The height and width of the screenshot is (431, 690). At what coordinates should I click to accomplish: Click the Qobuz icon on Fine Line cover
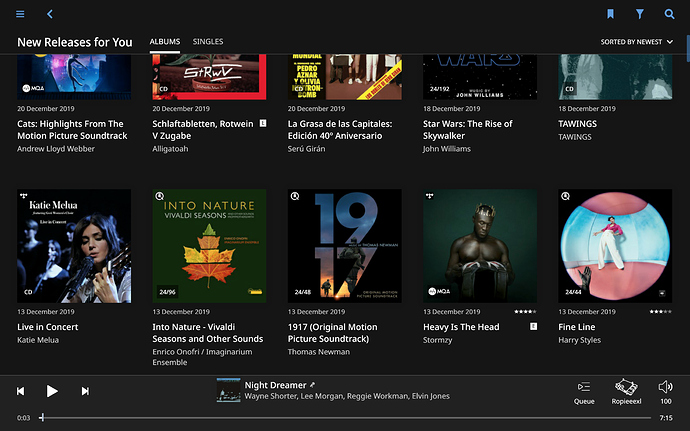tap(565, 196)
